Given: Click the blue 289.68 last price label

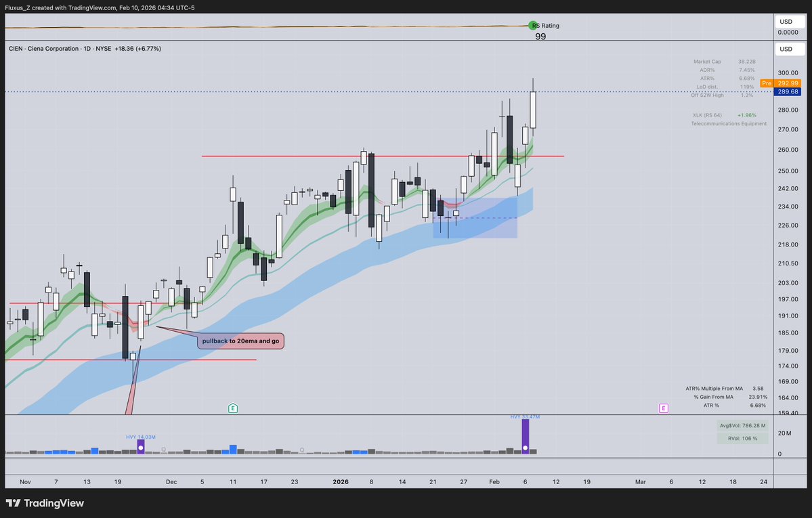Looking at the screenshot, I should click(x=788, y=91).
